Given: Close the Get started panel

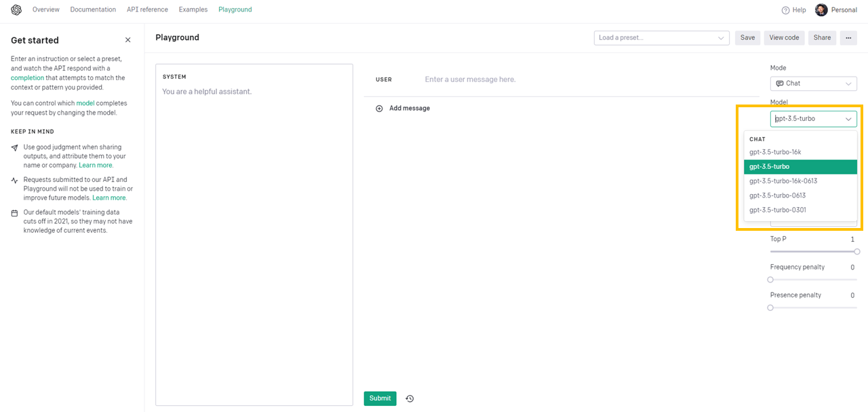Looking at the screenshot, I should click(x=127, y=40).
